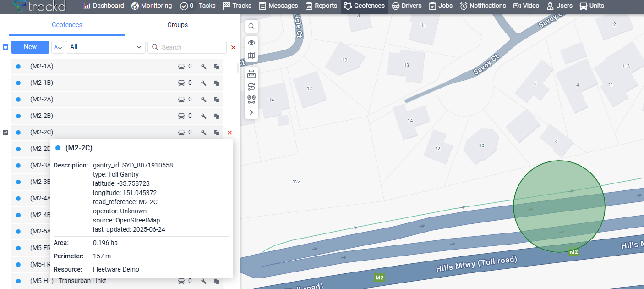The width and height of the screenshot is (644, 289).
Task: Switch to the Groups tab
Action: point(178,25)
